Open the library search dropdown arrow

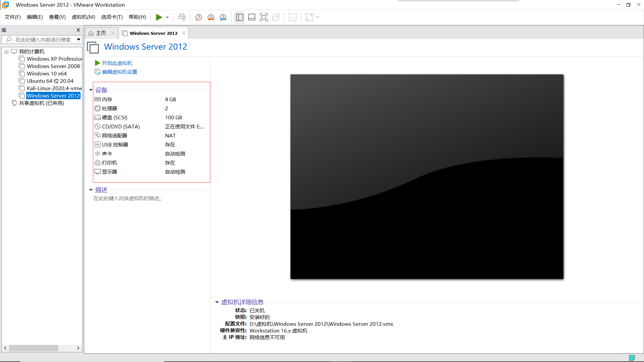tap(78, 40)
